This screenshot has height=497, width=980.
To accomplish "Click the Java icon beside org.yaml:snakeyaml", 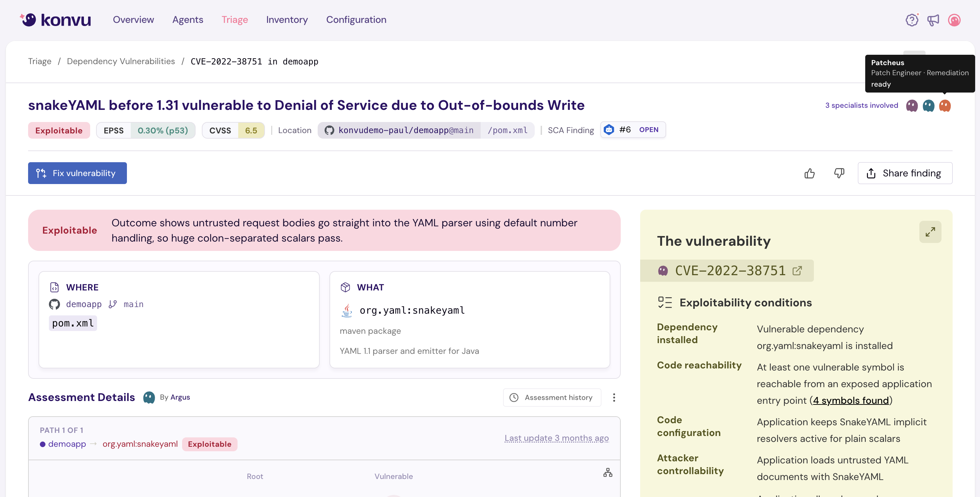I will coord(346,310).
